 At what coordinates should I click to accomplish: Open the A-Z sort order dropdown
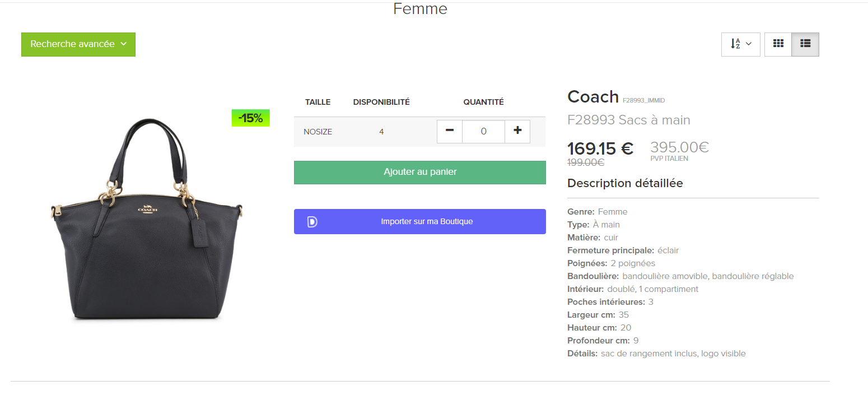740,44
